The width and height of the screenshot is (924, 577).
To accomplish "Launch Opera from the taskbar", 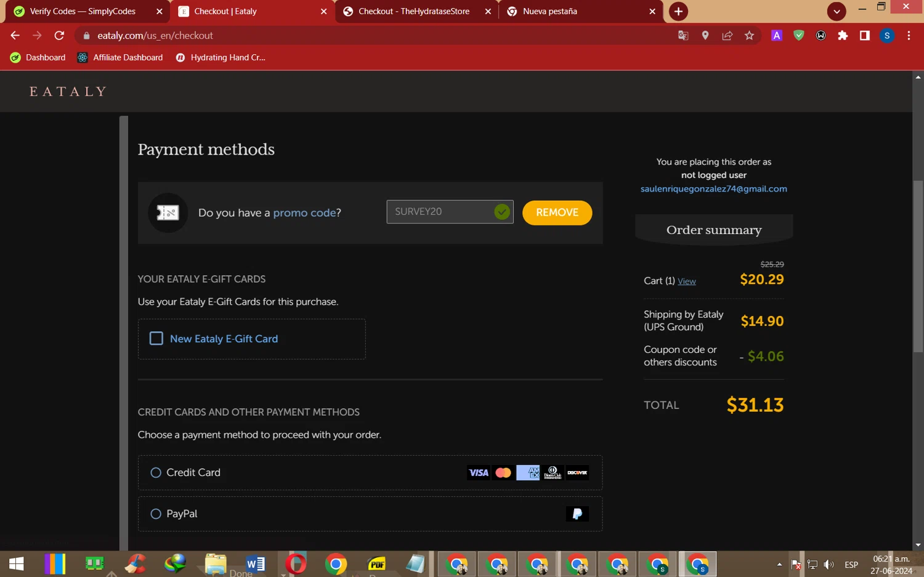I will point(296,564).
